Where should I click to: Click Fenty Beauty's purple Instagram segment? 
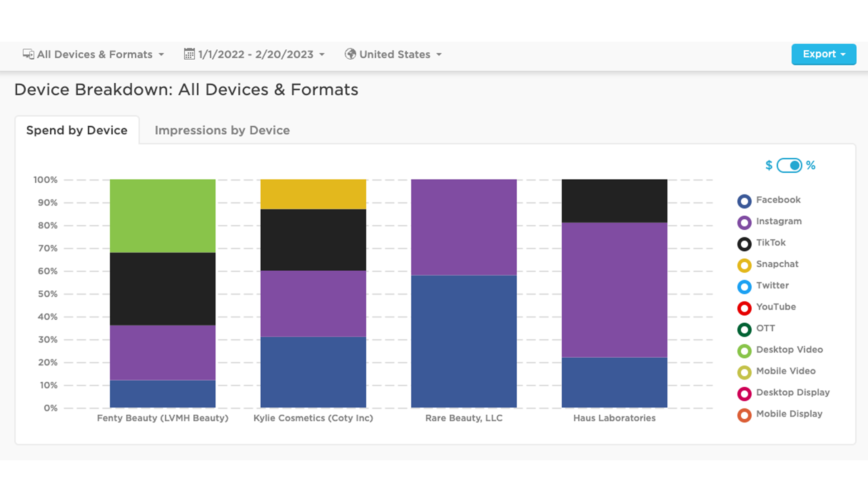(162, 353)
